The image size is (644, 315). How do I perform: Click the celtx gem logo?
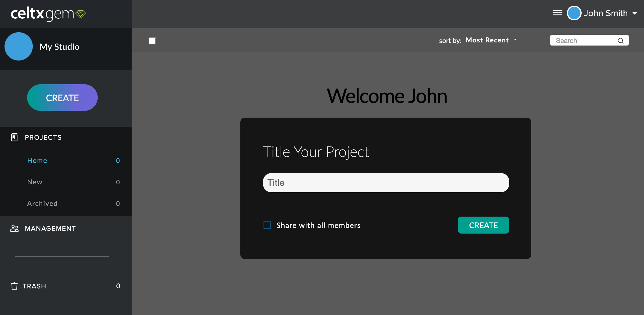[48, 14]
